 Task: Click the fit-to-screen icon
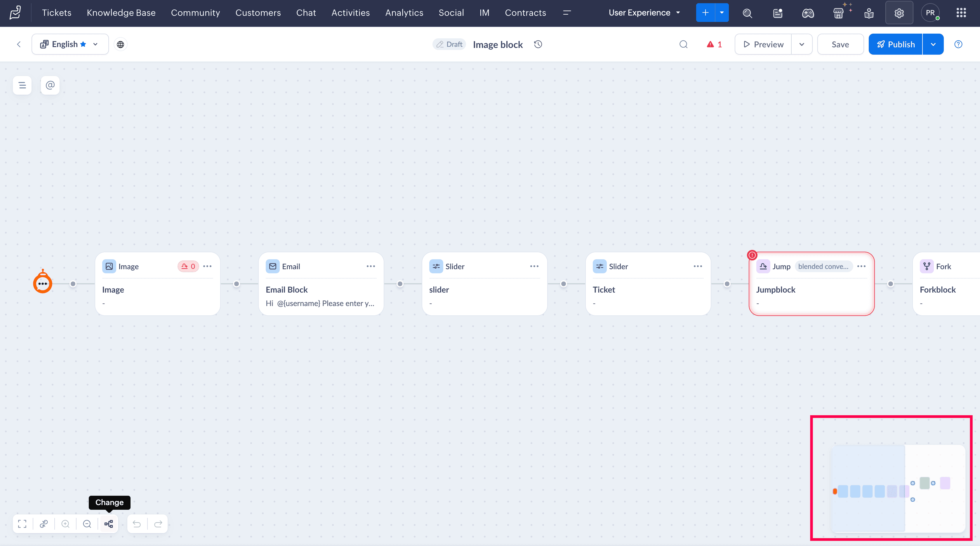click(22, 524)
